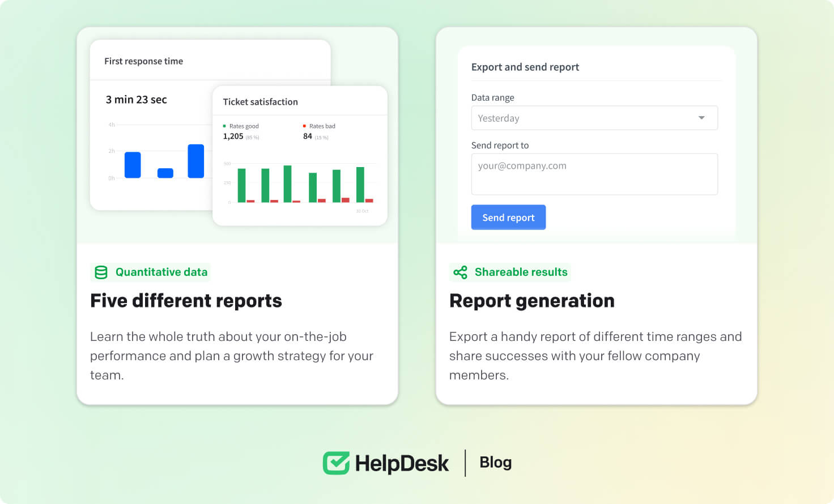Click the first green bar in Ticket satisfaction chart
The image size is (834, 504).
pyautogui.click(x=241, y=185)
